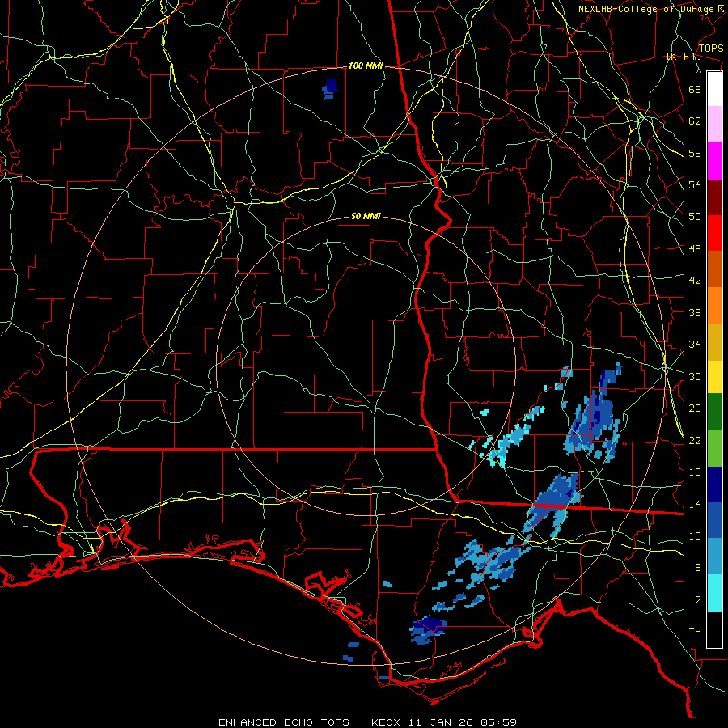Select the dark red legend swatch
The width and height of the screenshot is (728, 728).
714,197
